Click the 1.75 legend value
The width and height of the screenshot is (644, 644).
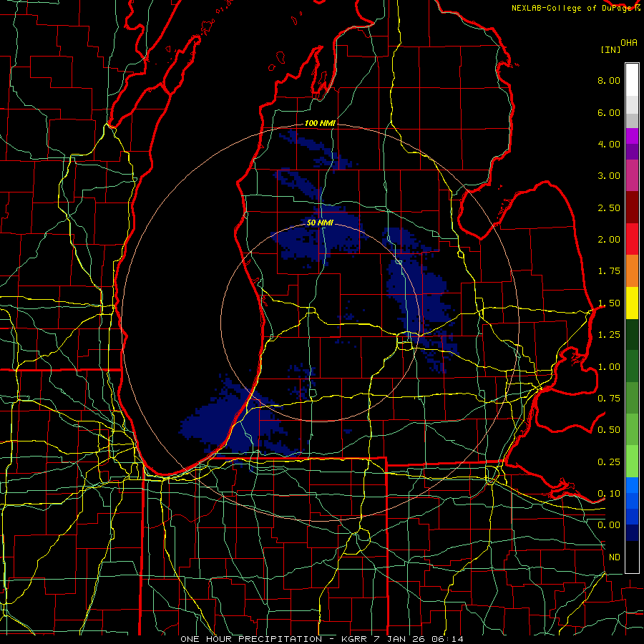609,271
